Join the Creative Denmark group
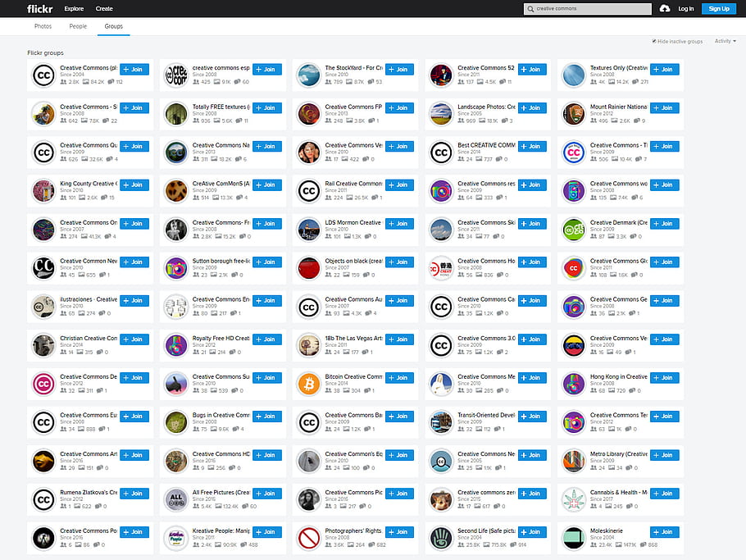The height and width of the screenshot is (560, 746). pos(665,224)
